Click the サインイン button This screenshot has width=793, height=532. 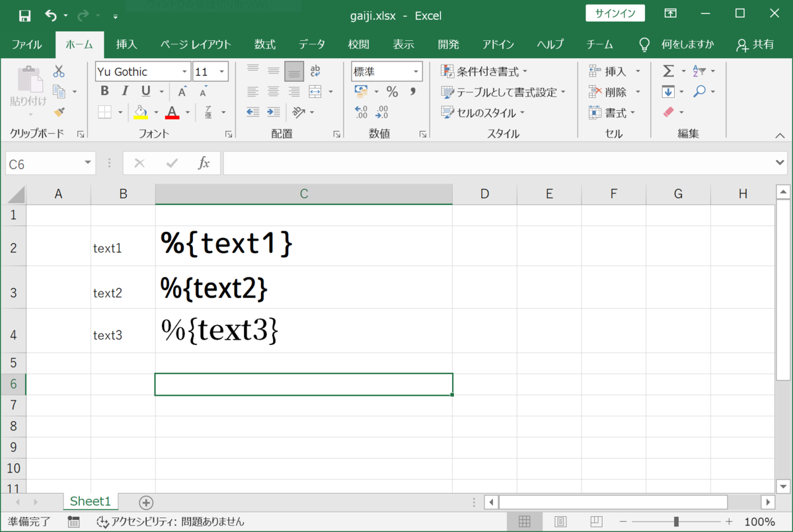615,14
